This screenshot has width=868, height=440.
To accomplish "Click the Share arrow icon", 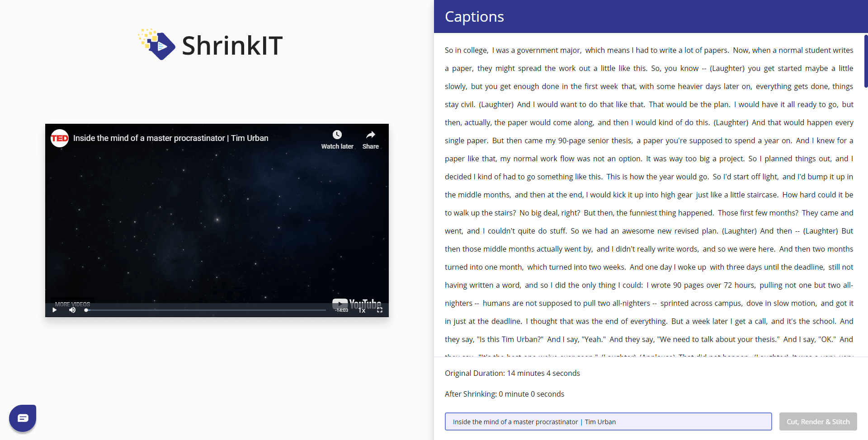I will point(370,135).
